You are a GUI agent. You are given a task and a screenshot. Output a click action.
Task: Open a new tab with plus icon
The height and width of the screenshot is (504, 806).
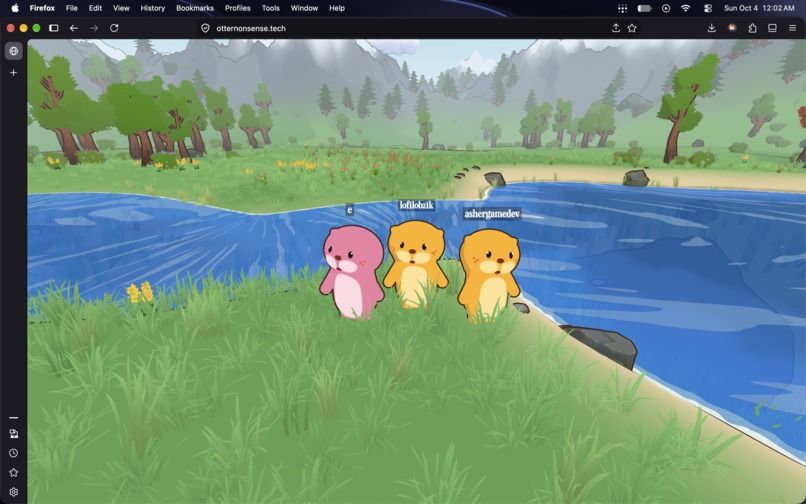[14, 73]
